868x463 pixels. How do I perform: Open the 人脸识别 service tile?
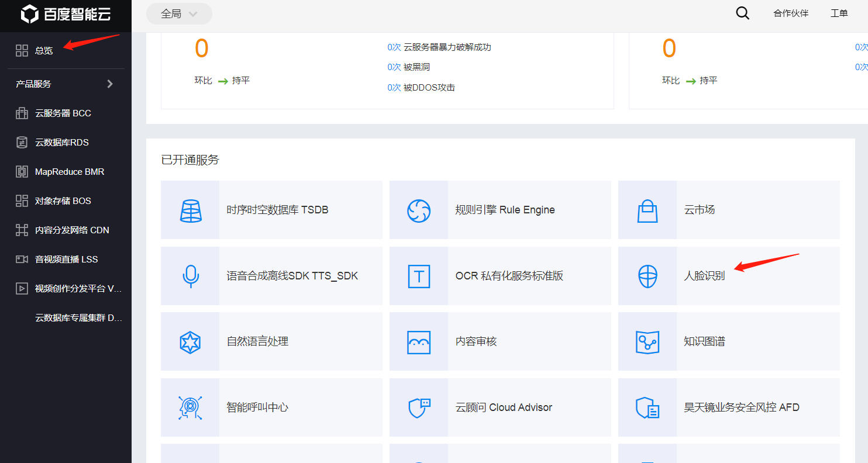point(729,276)
